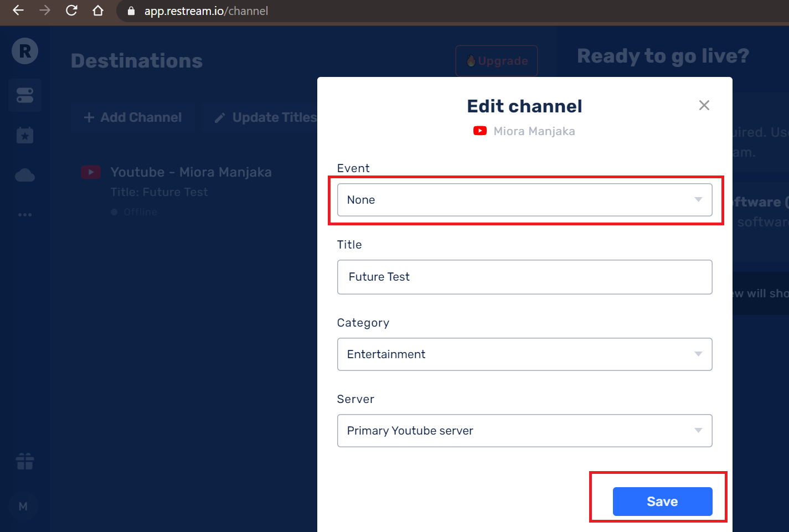Click the Add Channel button

pos(133,117)
